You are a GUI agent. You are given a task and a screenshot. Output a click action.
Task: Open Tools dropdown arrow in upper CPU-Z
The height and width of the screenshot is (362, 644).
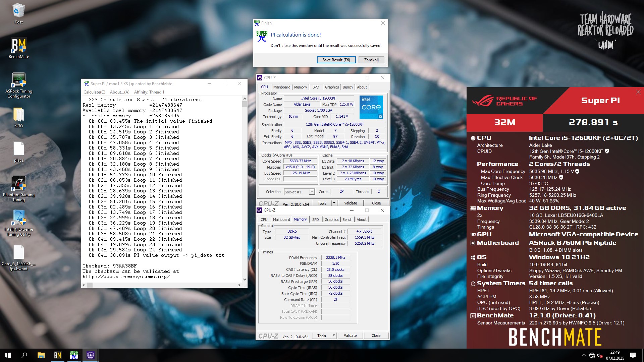click(334, 203)
